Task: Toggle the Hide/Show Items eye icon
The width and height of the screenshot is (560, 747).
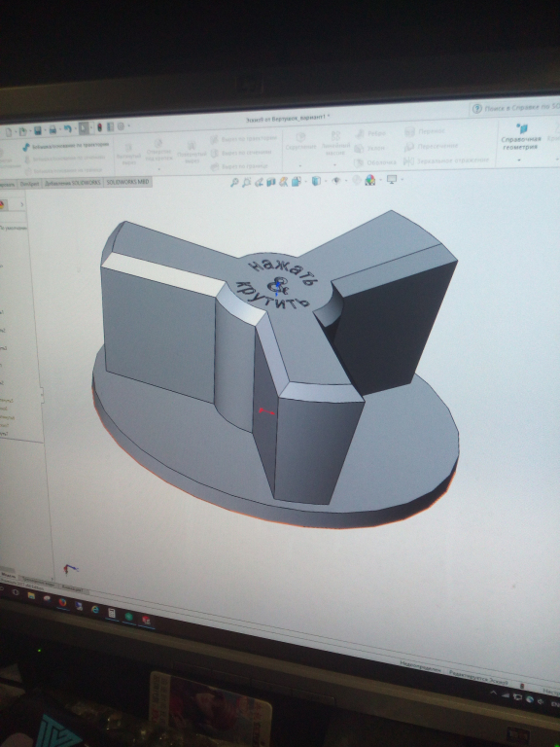Action: click(x=336, y=181)
